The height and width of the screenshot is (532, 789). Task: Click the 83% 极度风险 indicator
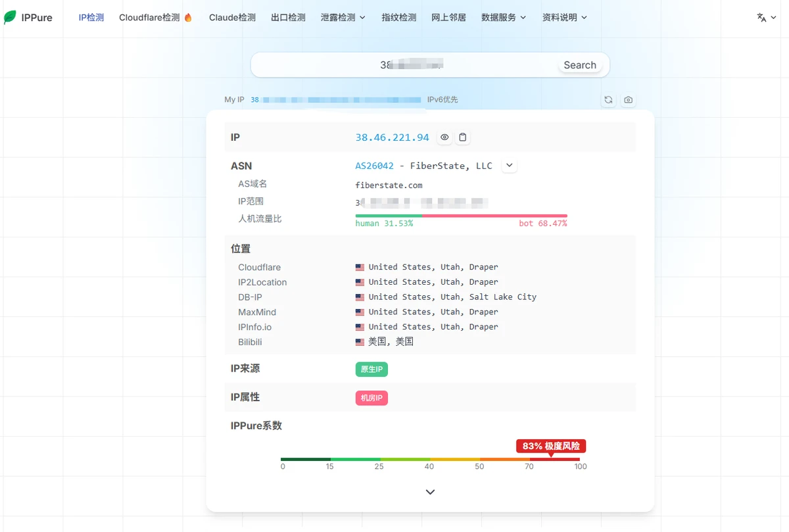click(551, 446)
